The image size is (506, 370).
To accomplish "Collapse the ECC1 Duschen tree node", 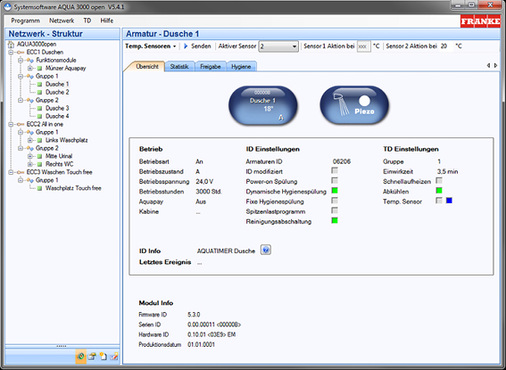I will 11,52.
